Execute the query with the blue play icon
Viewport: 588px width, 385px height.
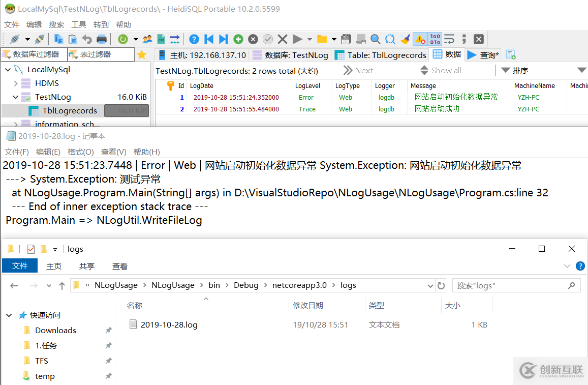click(x=296, y=39)
